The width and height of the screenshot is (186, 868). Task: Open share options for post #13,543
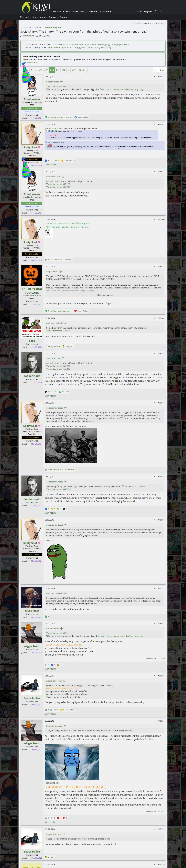tap(155, 172)
